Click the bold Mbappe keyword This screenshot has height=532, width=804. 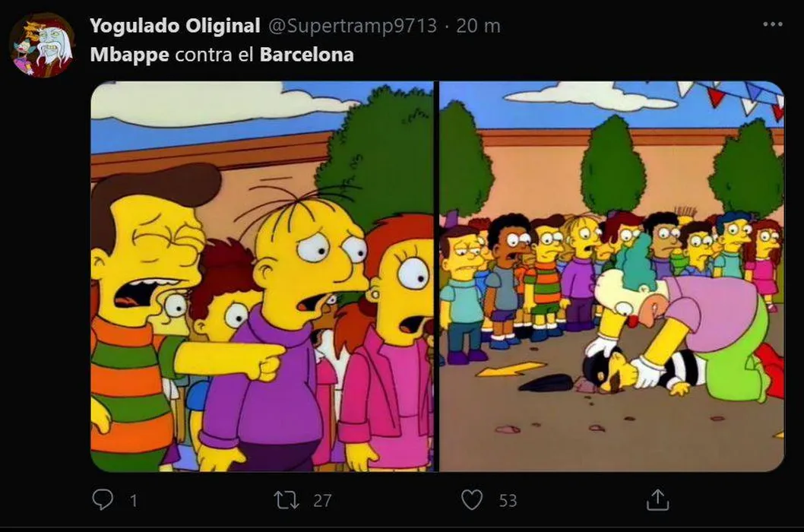130,55
